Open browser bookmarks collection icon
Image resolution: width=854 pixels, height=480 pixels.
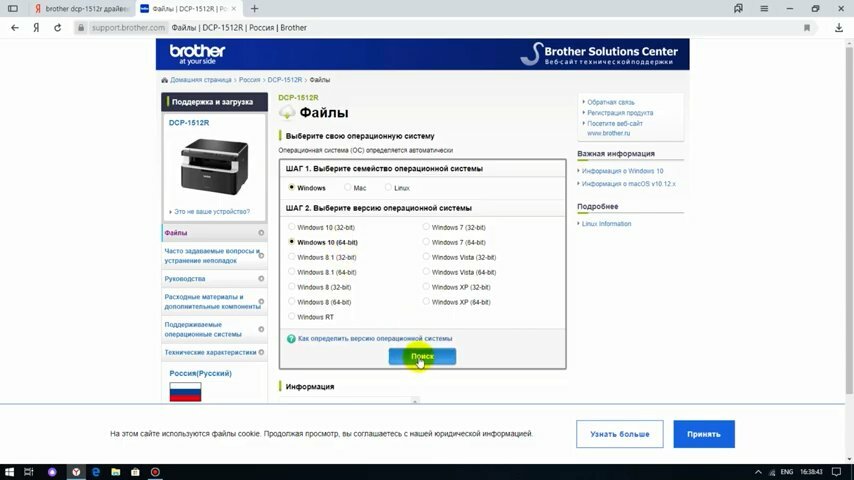(x=738, y=9)
